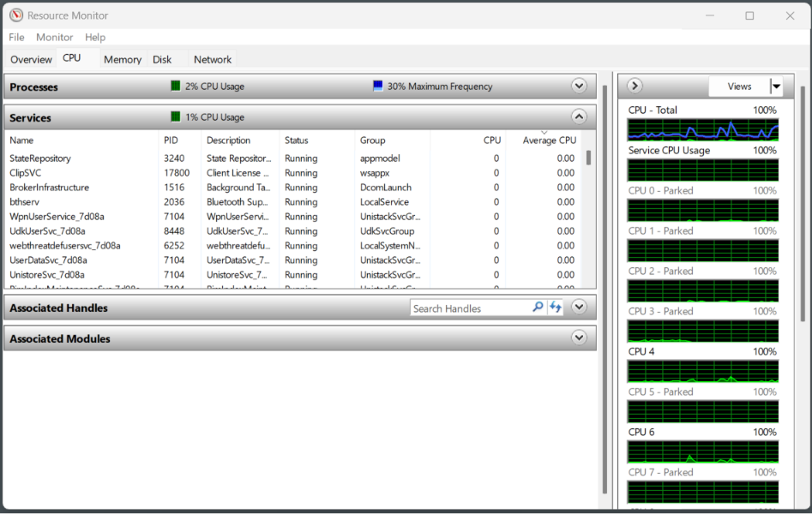The height and width of the screenshot is (514, 812).
Task: Click the Resource Monitor app icon
Action: [16, 15]
